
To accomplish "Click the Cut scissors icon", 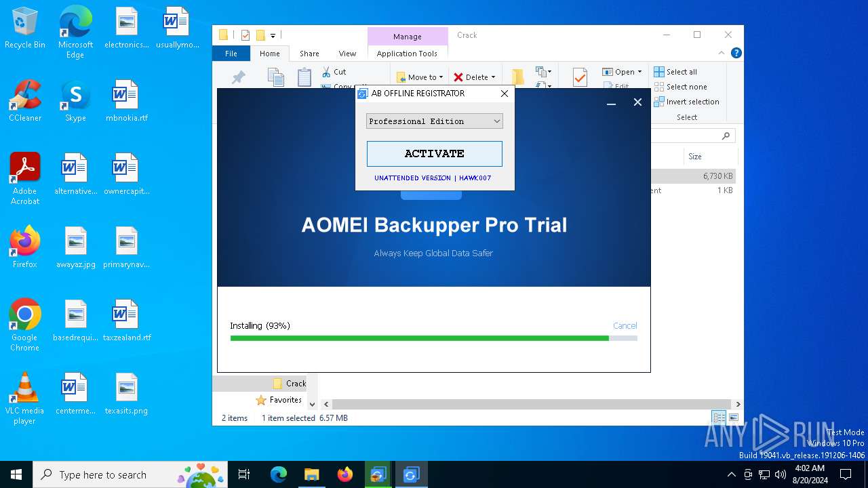I will pyautogui.click(x=326, y=71).
